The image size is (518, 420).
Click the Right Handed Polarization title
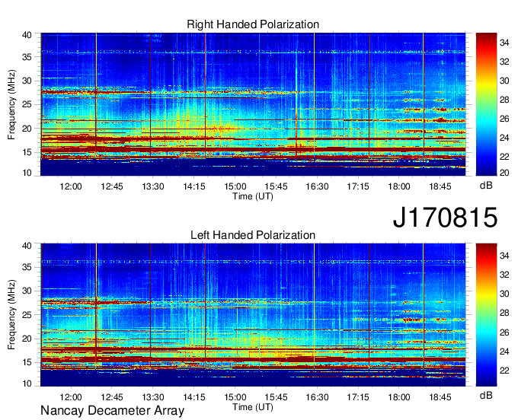click(253, 24)
